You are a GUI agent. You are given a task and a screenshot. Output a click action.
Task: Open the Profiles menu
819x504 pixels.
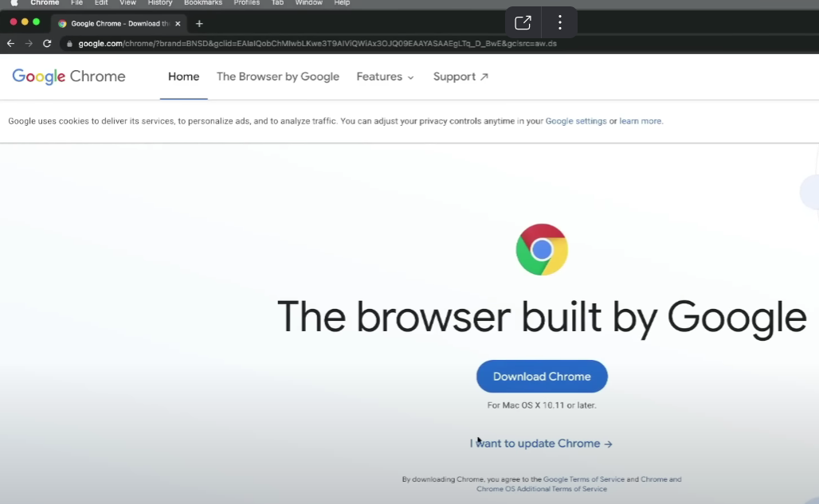(246, 2)
